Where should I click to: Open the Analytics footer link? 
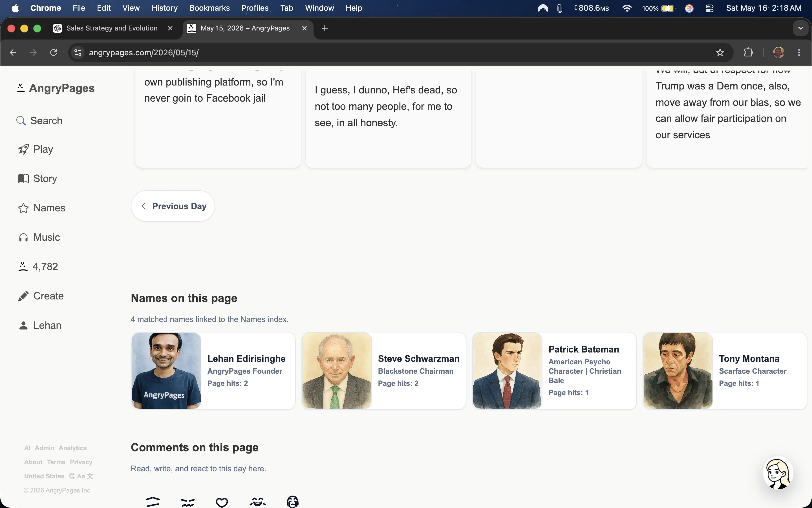72,448
